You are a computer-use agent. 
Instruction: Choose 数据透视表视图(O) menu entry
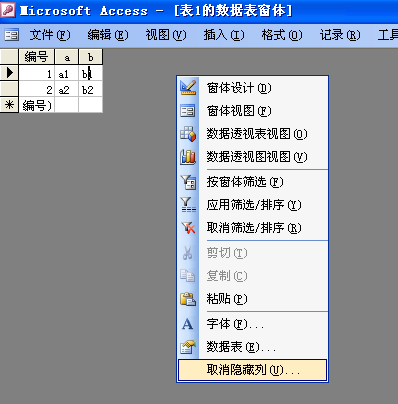(x=252, y=134)
